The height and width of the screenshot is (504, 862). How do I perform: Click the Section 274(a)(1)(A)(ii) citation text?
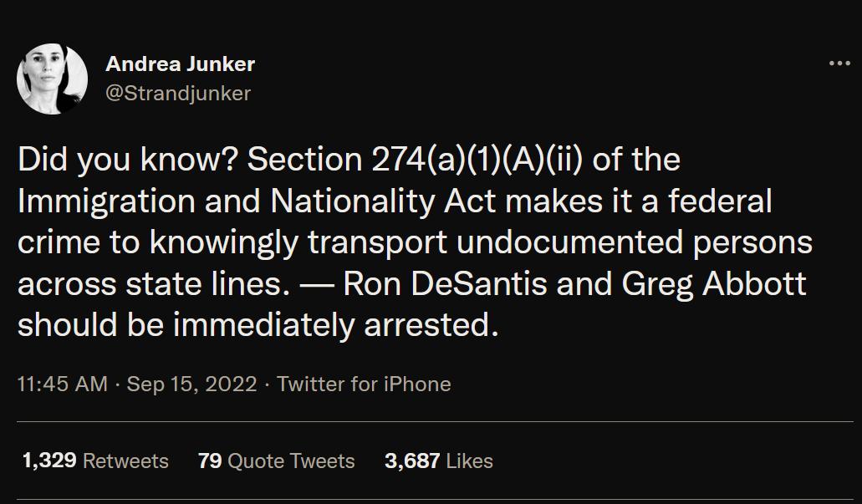point(414,159)
